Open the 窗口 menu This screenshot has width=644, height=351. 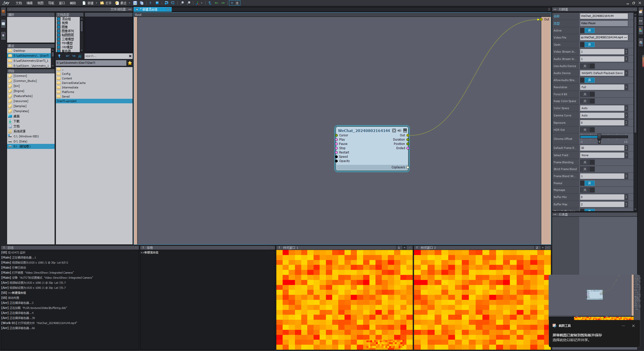pos(62,3)
